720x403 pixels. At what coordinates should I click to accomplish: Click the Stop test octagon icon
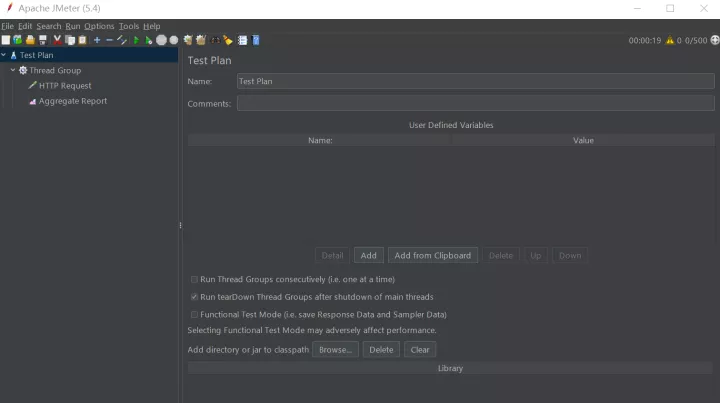[x=161, y=40]
